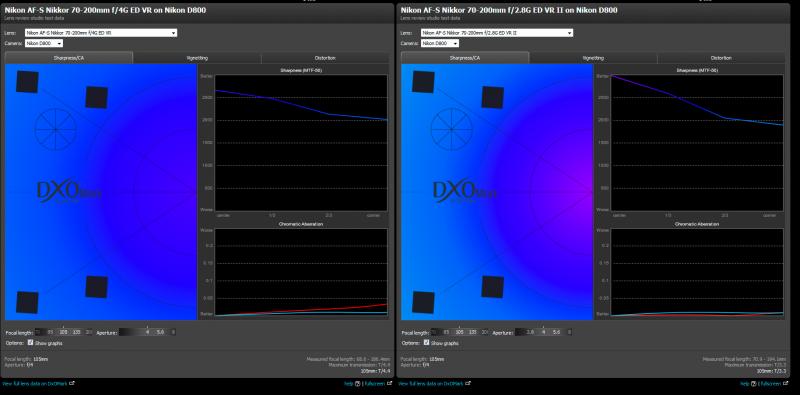Switch to Vignetting tab in left panel

point(197,58)
